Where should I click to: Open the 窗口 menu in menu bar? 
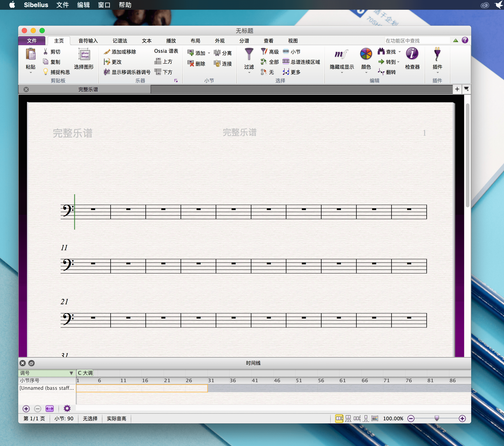pyautogui.click(x=104, y=5)
